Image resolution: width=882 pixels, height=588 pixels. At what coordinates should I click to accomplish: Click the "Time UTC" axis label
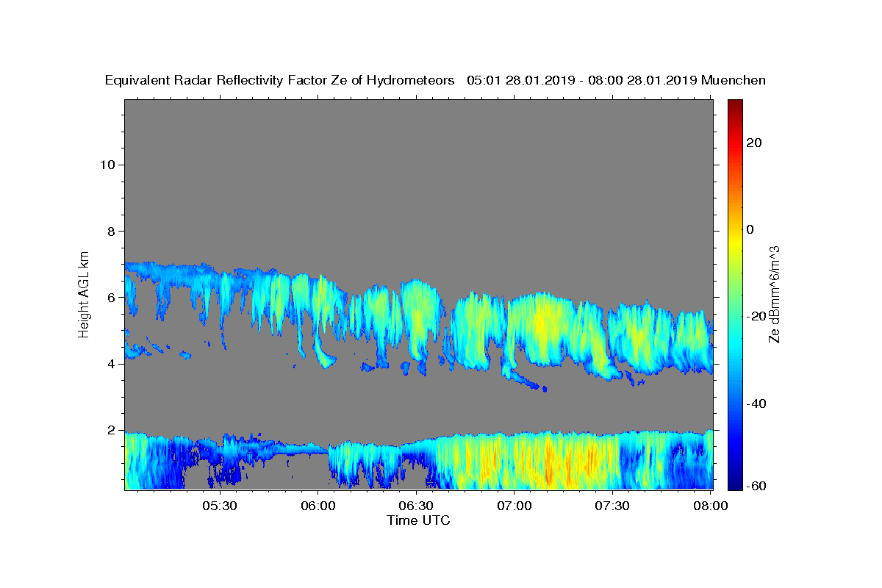(x=418, y=520)
